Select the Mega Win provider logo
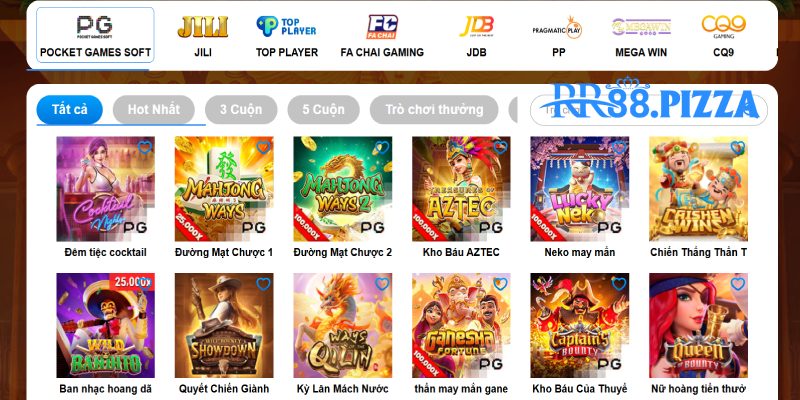Screen dimensions: 800x400 (641, 27)
